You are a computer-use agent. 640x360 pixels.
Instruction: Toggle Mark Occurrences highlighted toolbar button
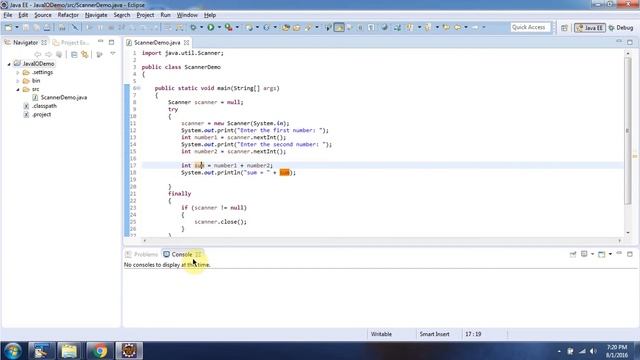pyautogui.click(x=339, y=27)
